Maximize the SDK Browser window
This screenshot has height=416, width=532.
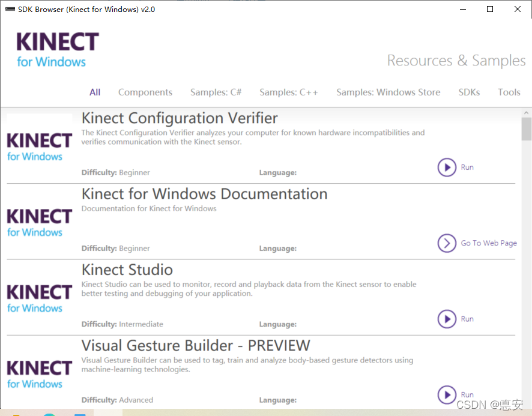[490, 9]
